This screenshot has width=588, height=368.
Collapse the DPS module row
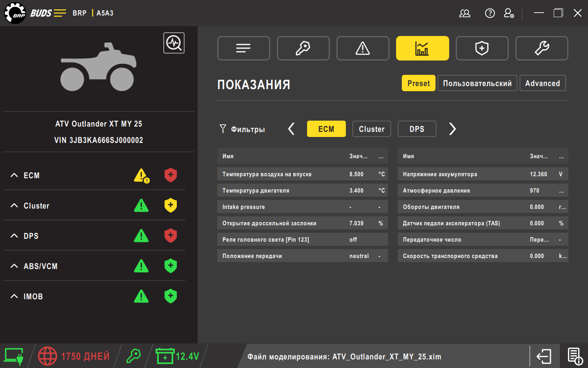pos(14,236)
